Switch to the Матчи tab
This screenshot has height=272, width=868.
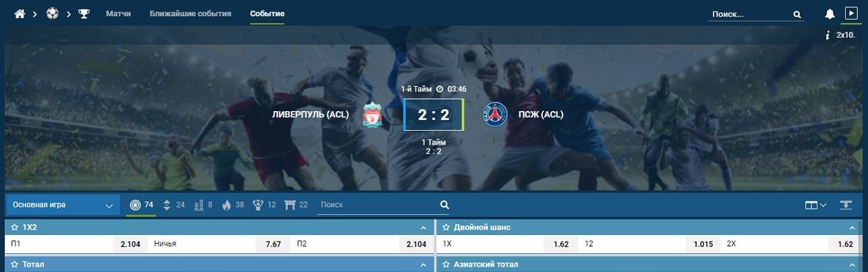tap(119, 13)
